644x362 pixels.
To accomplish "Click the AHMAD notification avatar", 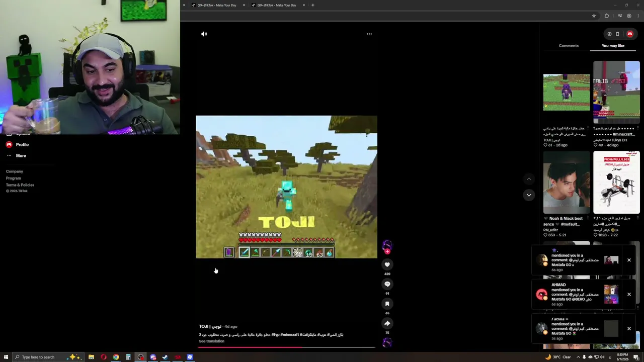I will point(542,295).
